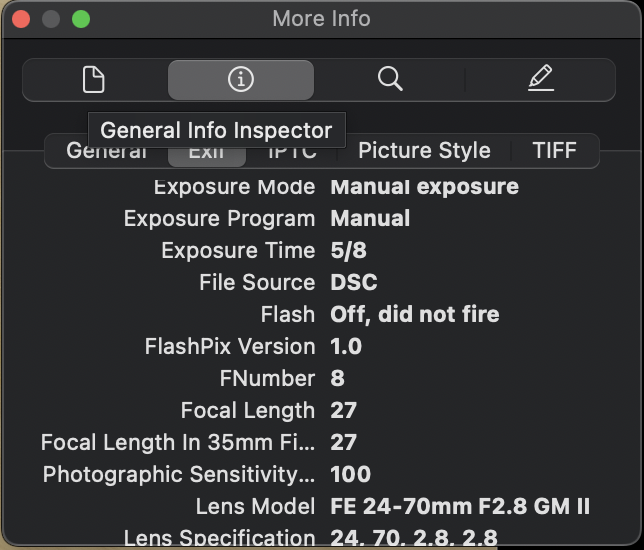Select the Focal Length In 35mm label
Screen dimensions: 644x550
pyautogui.click(x=178, y=443)
